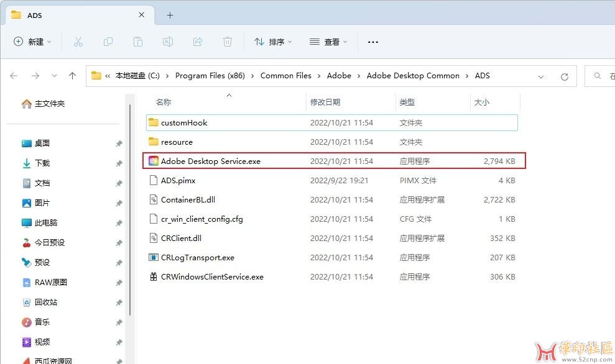This screenshot has width=615, height=364.
Task: Open 此电脑 (This PC) in sidebar
Action: coord(39,223)
